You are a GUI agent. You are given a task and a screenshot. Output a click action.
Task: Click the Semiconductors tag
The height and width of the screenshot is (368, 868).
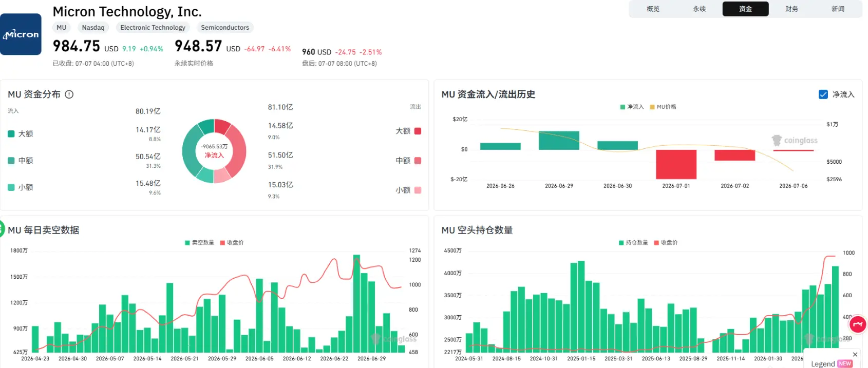[225, 28]
